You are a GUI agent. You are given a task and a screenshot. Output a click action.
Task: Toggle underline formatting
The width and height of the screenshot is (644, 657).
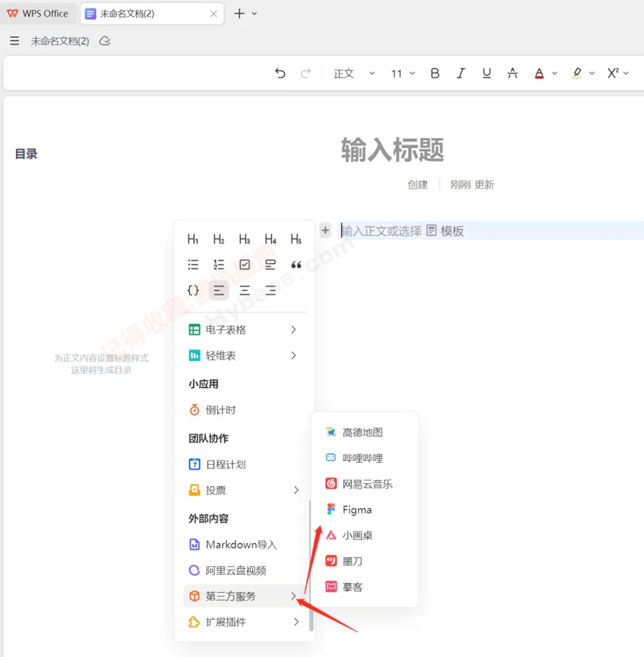(x=487, y=73)
